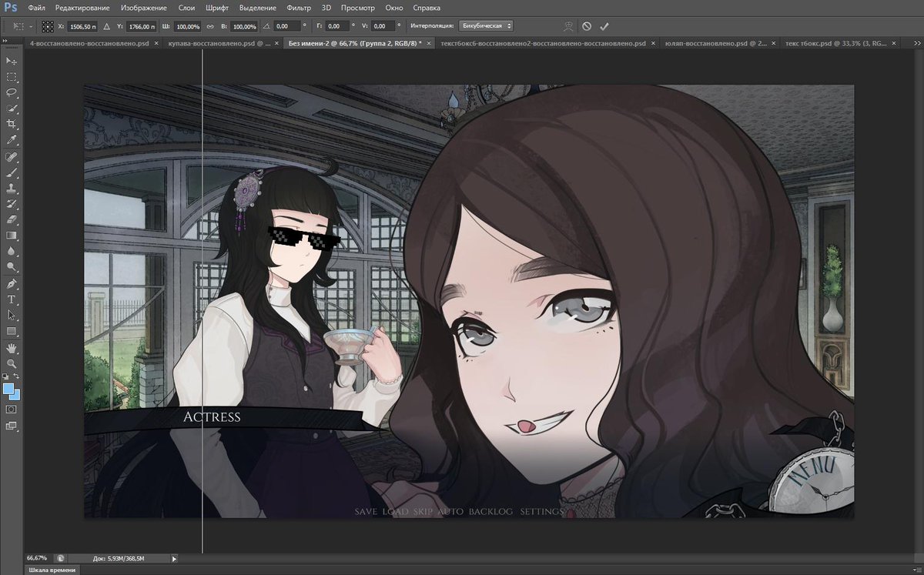Open the Выделение menu
The image size is (924, 575).
(x=258, y=8)
